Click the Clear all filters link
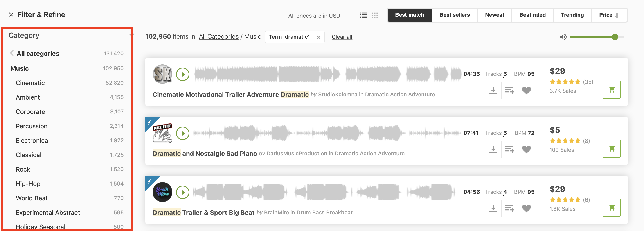 tap(342, 37)
